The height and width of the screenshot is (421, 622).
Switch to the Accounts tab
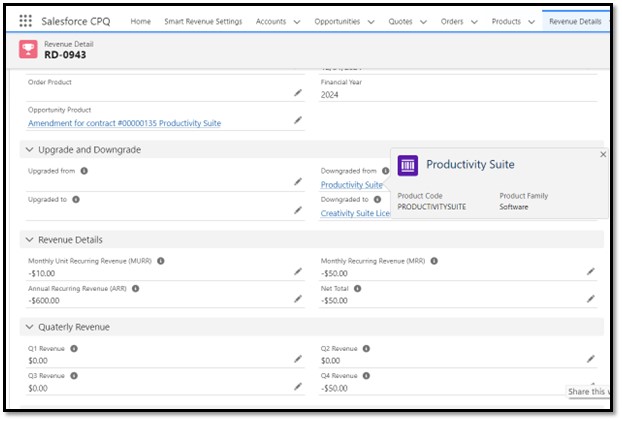pyautogui.click(x=271, y=21)
